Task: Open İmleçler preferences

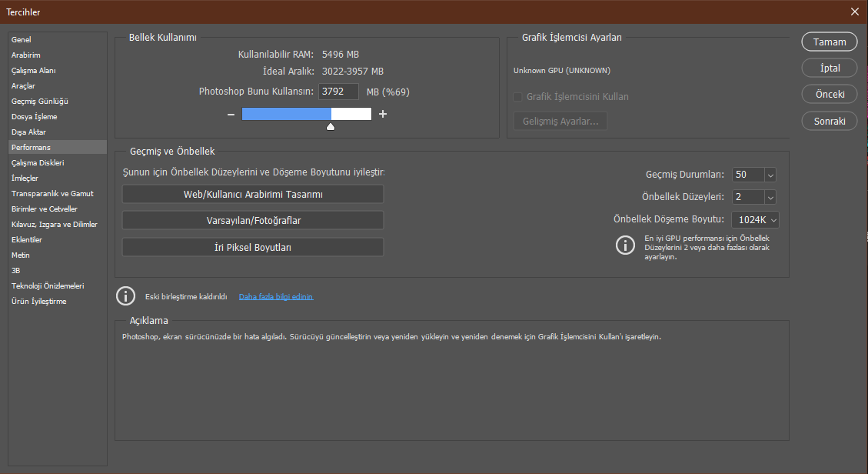Action: pos(58,179)
